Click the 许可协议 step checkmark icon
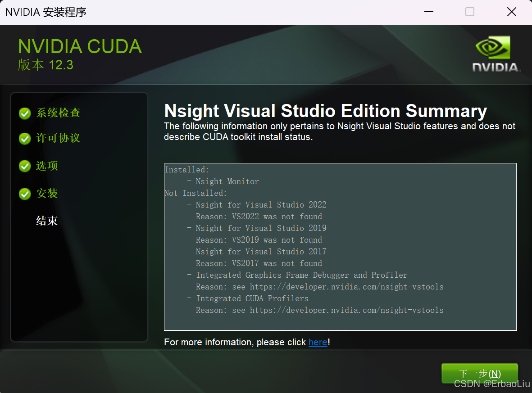532x393 pixels. coord(25,138)
